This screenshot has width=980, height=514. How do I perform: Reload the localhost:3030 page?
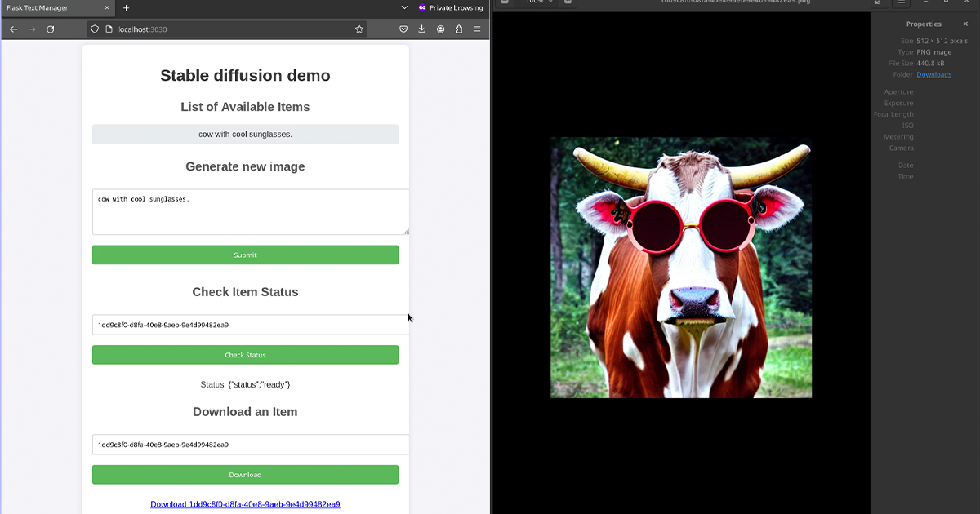coord(51,29)
